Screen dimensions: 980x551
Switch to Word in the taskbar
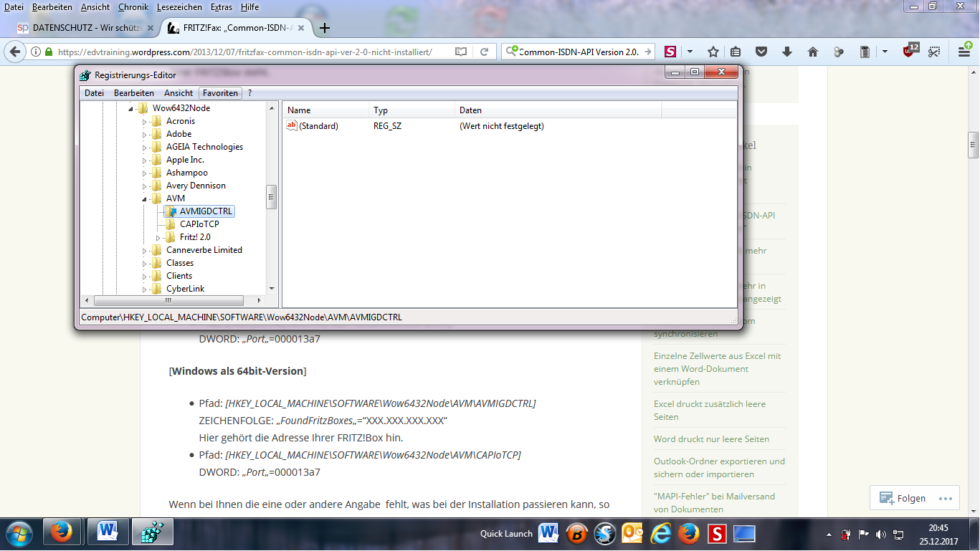pyautogui.click(x=109, y=533)
